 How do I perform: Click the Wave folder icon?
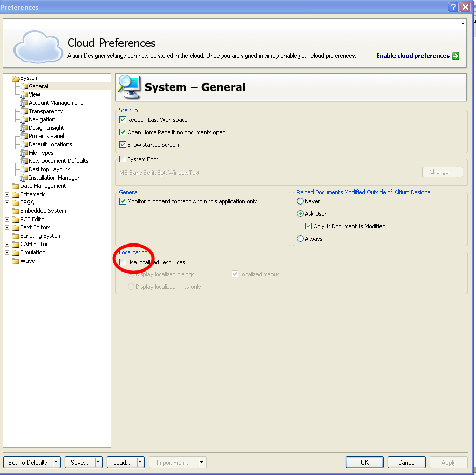16,261
